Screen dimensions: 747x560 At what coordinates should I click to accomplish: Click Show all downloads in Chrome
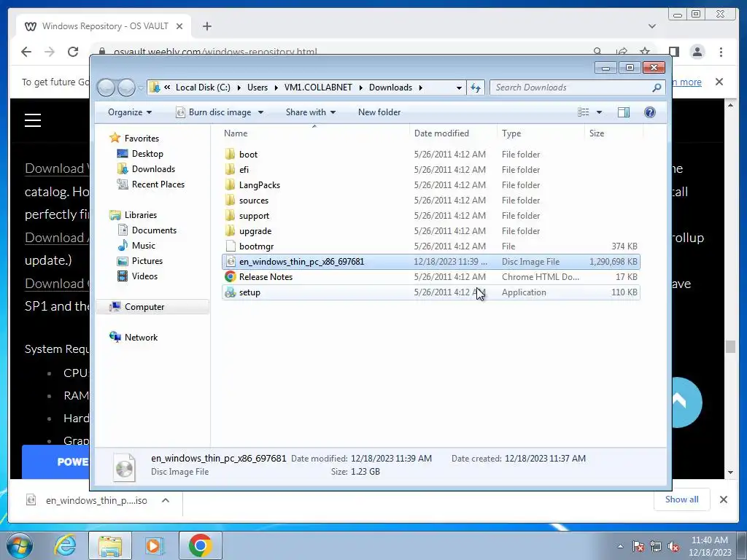tap(682, 499)
